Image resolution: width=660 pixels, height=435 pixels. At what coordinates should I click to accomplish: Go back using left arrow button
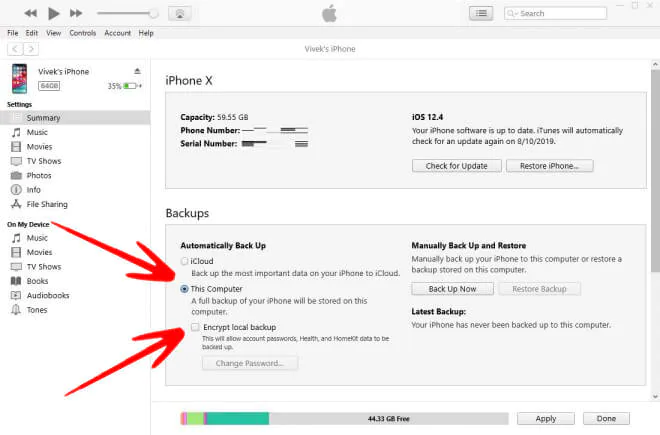tap(15, 49)
